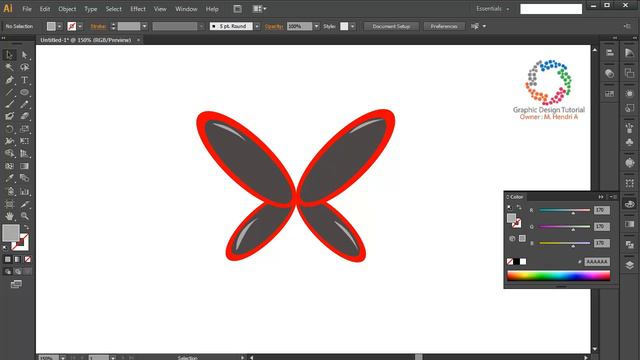Pick the Eraser tool
Image resolution: width=640 pixels, height=360 pixels.
point(24,117)
